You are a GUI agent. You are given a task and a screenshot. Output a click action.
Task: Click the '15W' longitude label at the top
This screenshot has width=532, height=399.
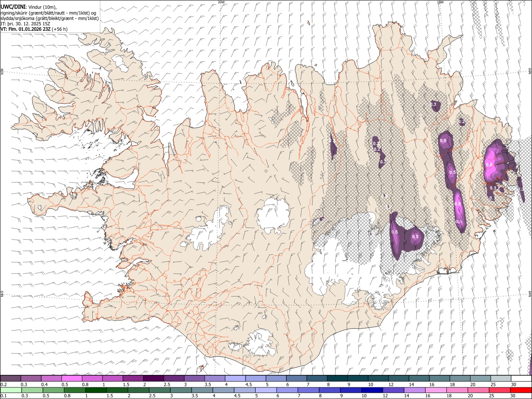pos(440,2)
